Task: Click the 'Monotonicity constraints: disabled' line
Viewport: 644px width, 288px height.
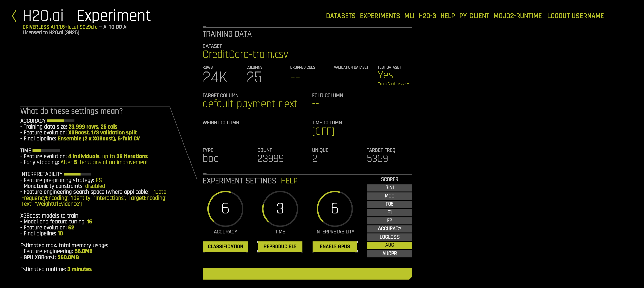Action: [63, 186]
